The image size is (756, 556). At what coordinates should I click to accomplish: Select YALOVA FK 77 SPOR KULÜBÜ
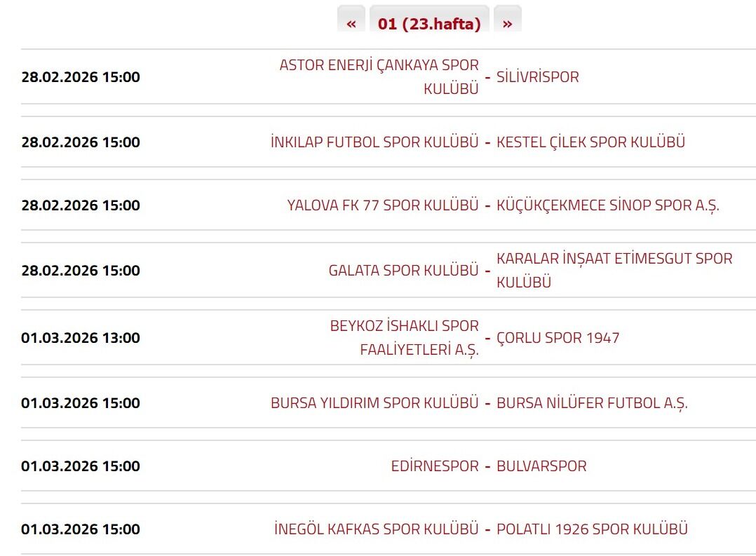tap(383, 205)
